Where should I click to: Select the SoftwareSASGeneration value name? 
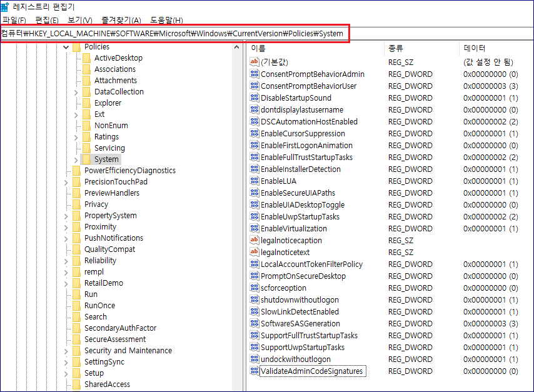(x=300, y=324)
